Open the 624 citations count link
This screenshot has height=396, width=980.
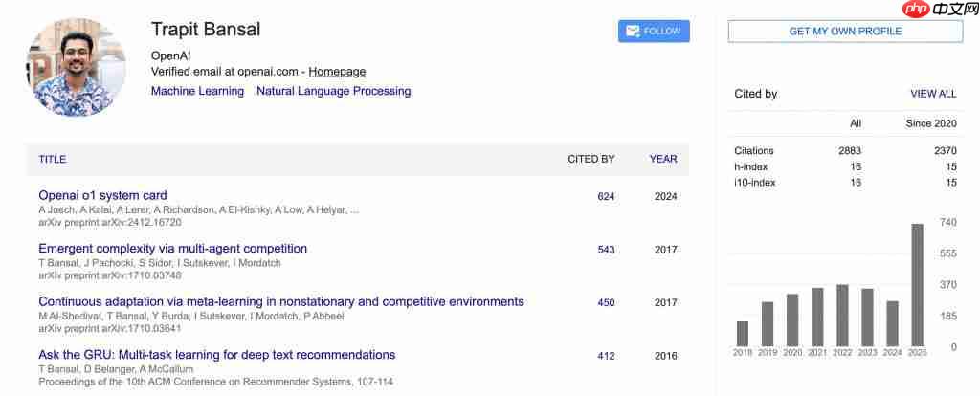tap(606, 197)
